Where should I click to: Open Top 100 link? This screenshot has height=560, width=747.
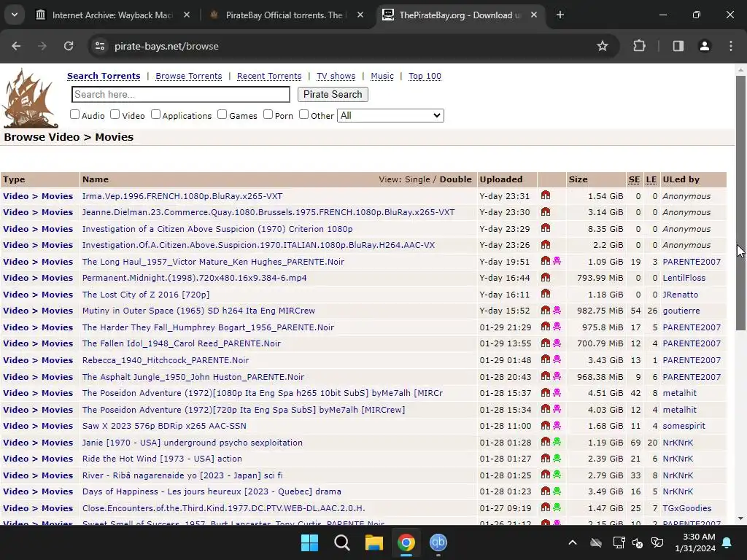(x=425, y=76)
